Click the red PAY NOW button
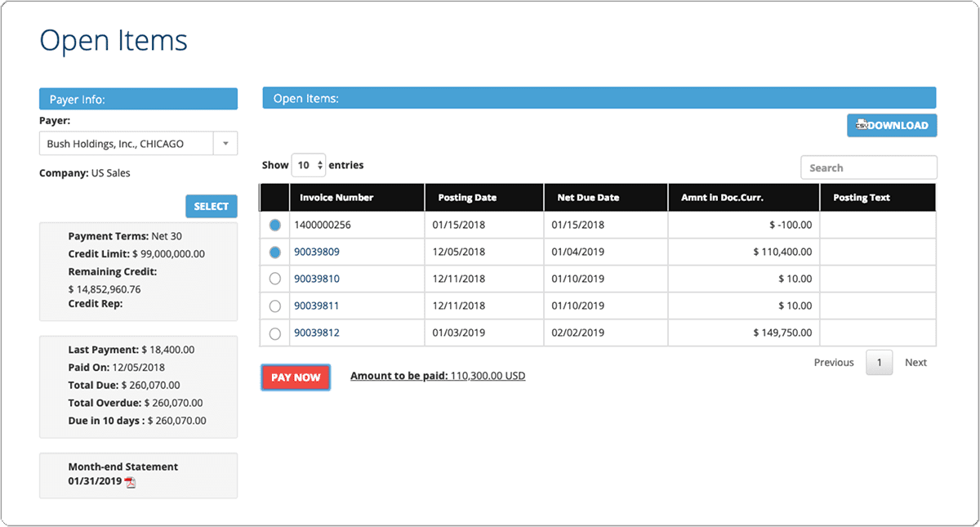Screen dimensions: 980x527 (296, 377)
